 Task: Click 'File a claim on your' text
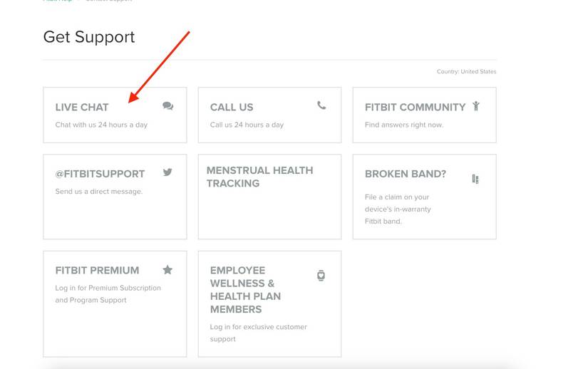397,197
